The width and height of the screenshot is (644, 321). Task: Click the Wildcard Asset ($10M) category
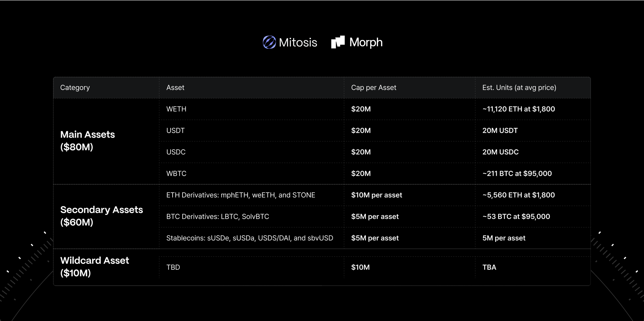click(95, 267)
